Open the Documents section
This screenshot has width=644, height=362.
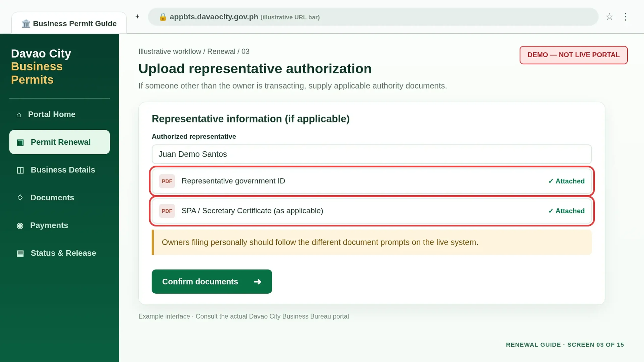60,198
